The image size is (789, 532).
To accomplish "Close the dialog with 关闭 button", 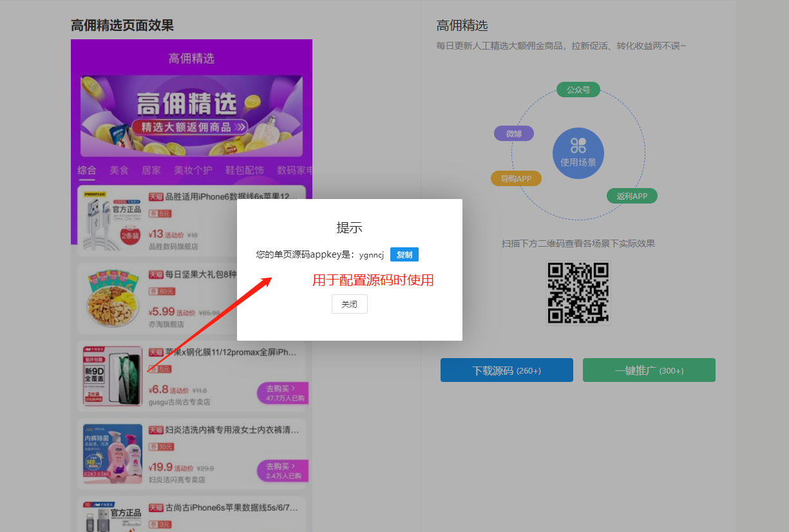I will 349,304.
